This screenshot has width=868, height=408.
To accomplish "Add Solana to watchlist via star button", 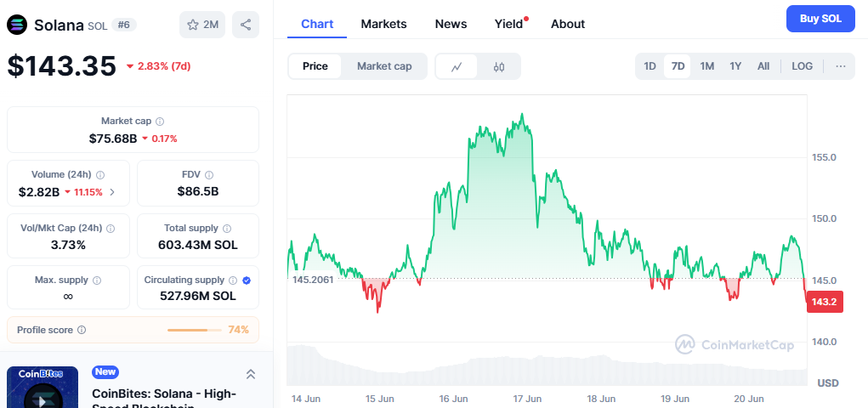I will 202,25.
